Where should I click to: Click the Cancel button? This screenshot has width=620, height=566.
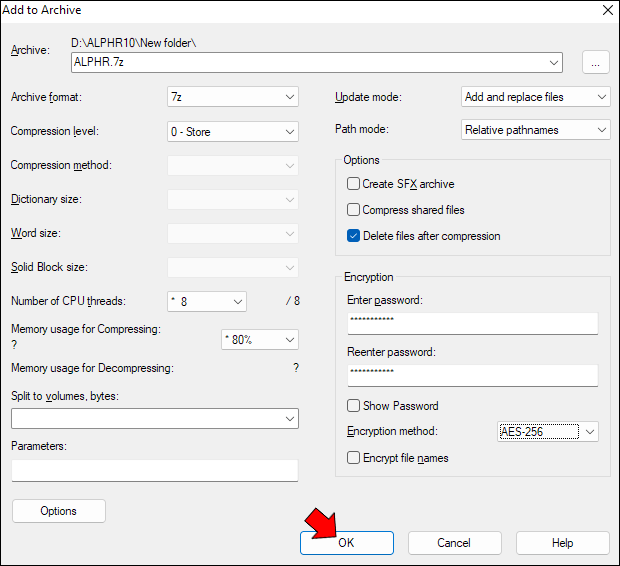455,543
